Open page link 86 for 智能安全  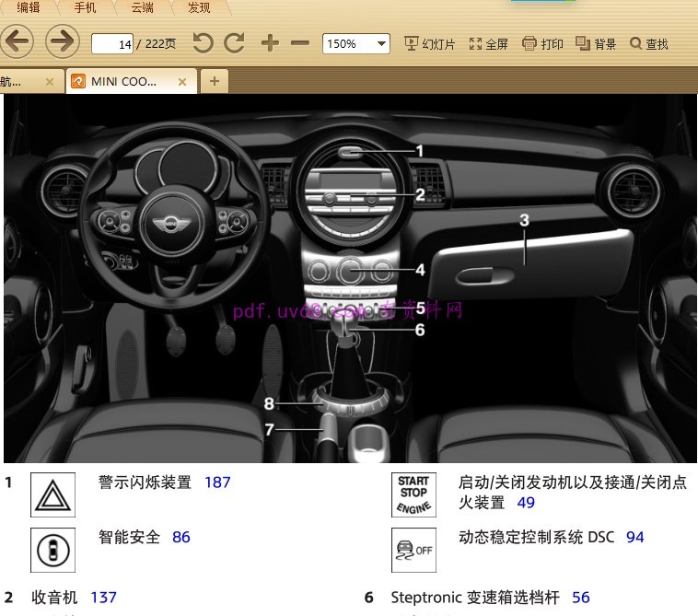pos(181,537)
